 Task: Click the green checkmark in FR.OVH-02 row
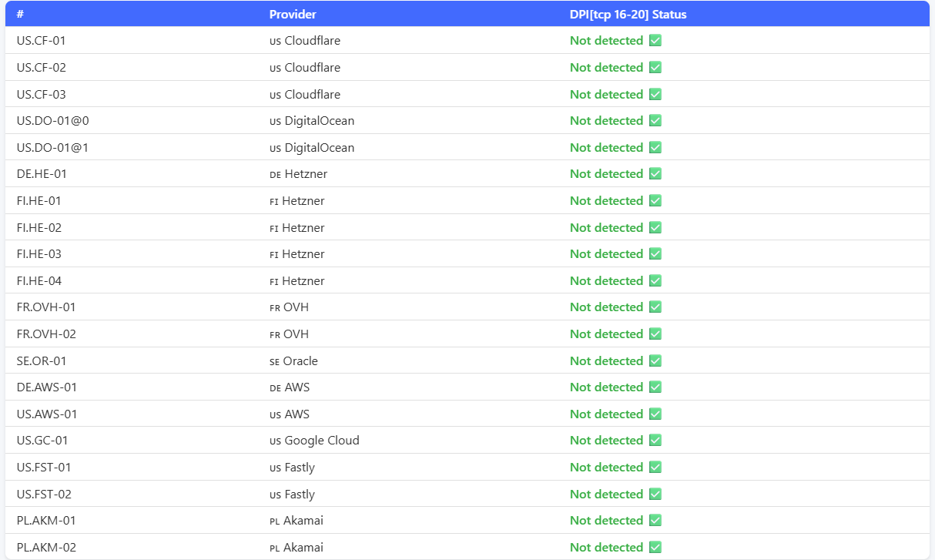(x=655, y=334)
